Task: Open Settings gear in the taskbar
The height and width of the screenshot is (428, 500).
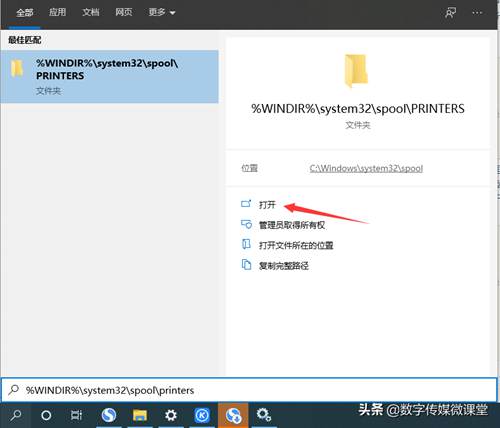Action: pyautogui.click(x=171, y=415)
